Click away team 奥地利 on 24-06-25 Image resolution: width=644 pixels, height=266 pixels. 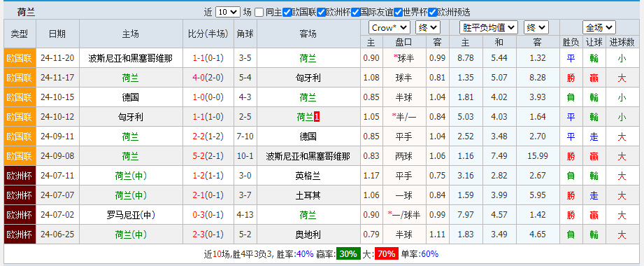(308, 234)
